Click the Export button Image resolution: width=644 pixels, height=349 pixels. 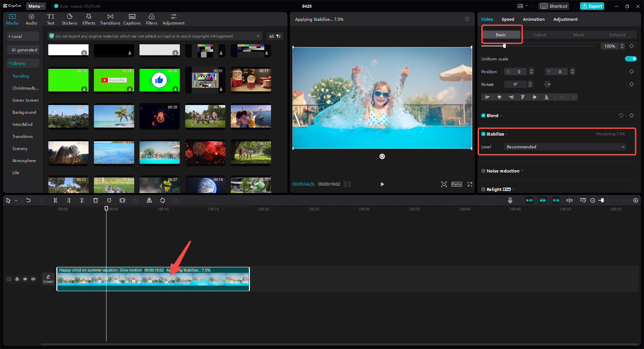pos(592,6)
